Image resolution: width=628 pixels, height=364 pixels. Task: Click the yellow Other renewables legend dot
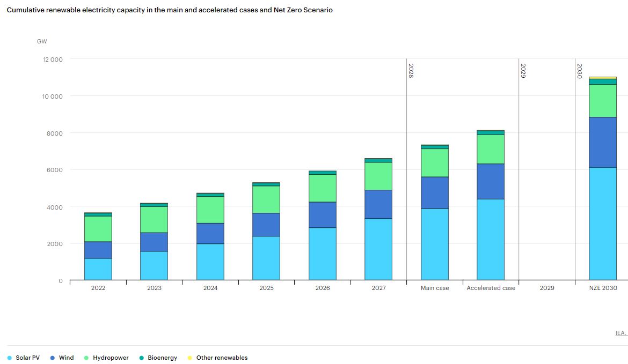[x=189, y=358]
